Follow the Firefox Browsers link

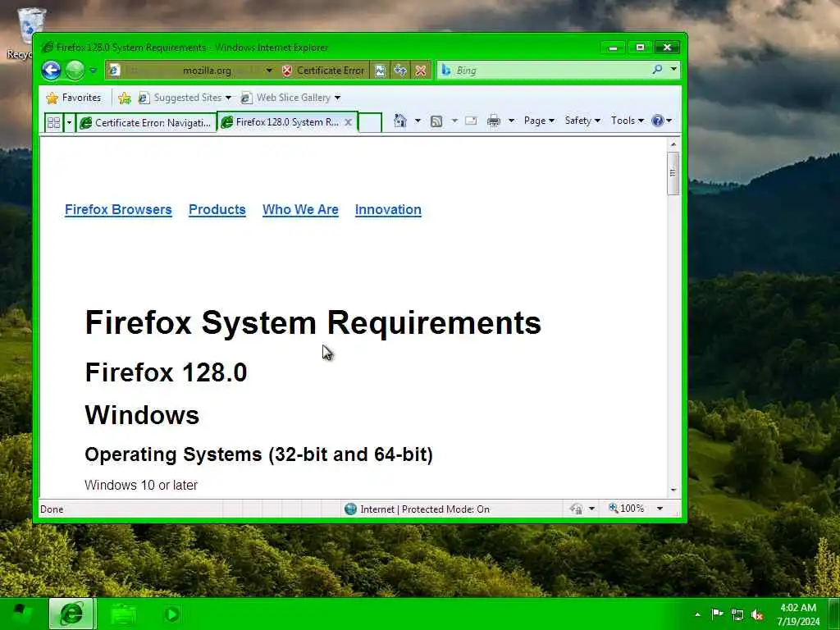(x=118, y=209)
